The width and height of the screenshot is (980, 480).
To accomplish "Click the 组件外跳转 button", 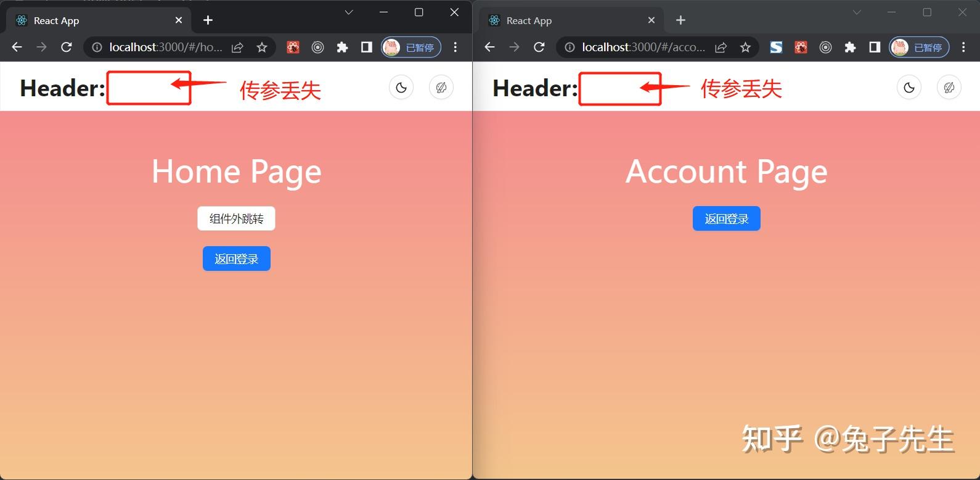I will pos(236,218).
